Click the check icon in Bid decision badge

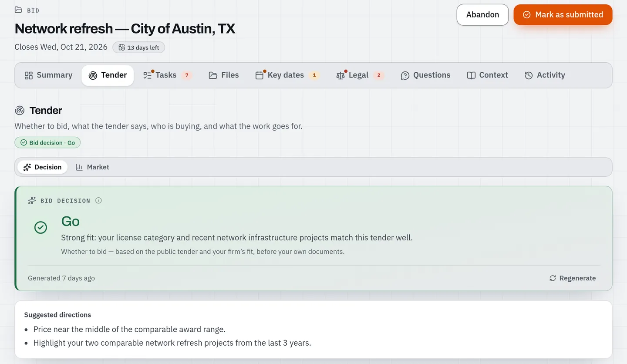[24, 143]
